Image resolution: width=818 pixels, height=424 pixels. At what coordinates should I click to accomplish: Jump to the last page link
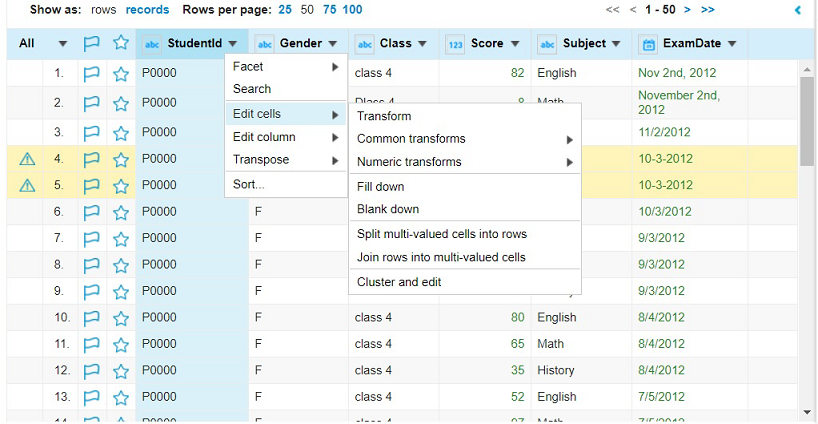tap(708, 9)
